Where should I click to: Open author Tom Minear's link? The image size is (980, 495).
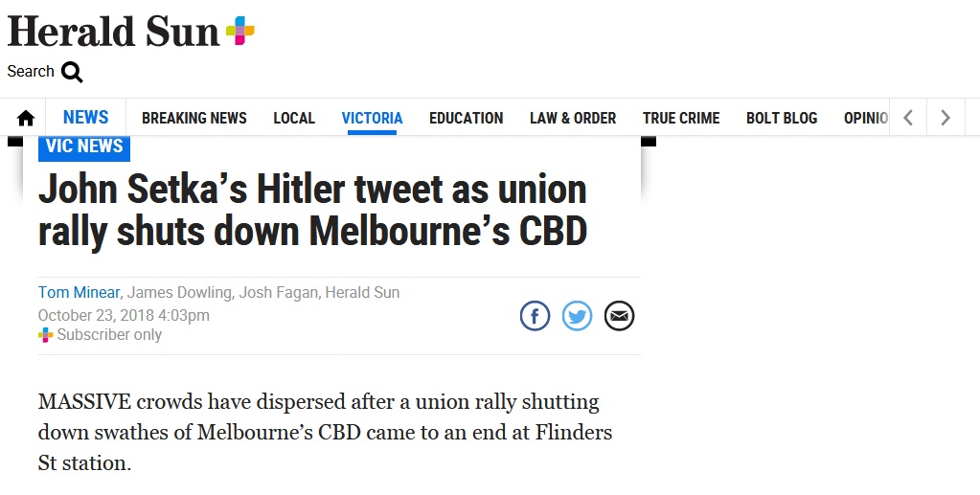pyautogui.click(x=79, y=293)
